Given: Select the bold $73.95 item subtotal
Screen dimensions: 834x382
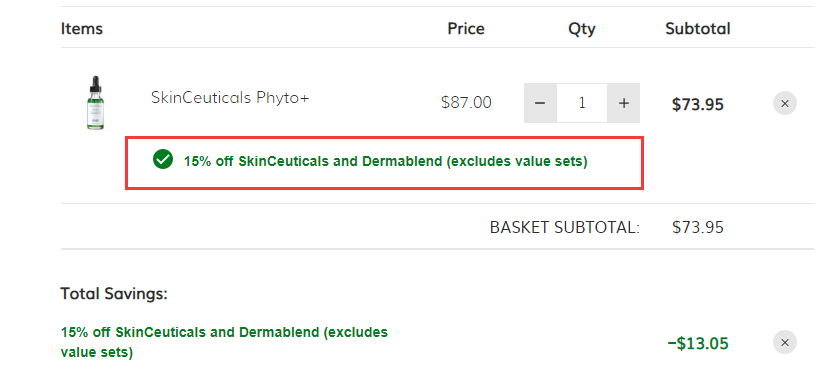Looking at the screenshot, I should (698, 104).
